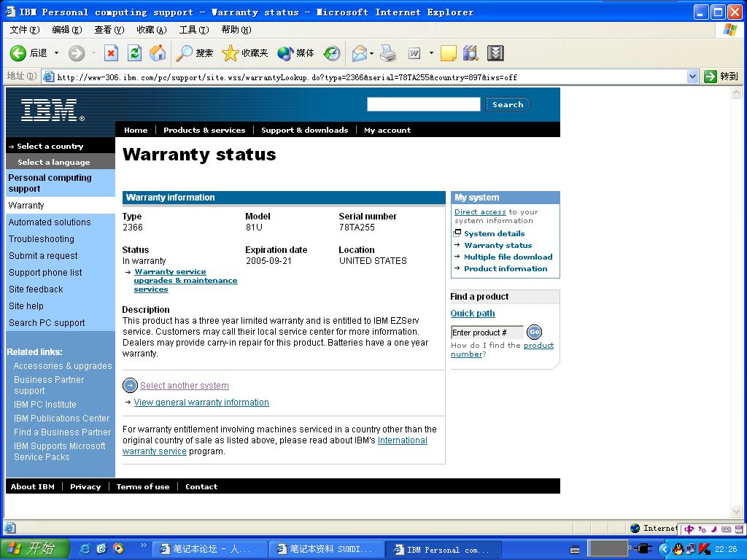The image size is (747, 560).
Task: Open the 查看 menu
Action: (x=109, y=29)
